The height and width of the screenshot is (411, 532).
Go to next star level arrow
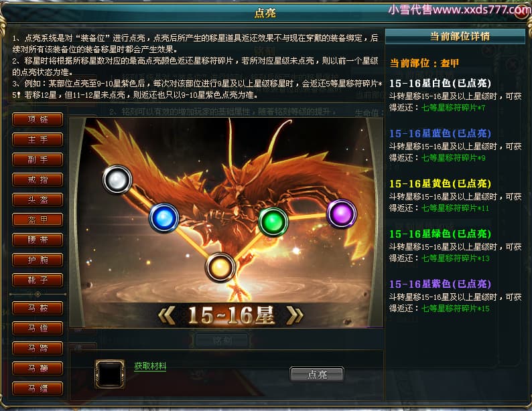[295, 315]
